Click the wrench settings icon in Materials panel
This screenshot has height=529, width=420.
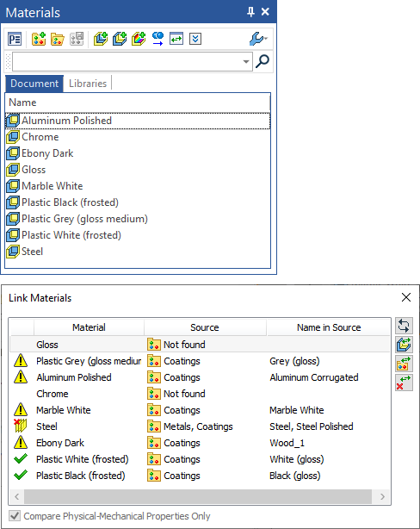(258, 39)
